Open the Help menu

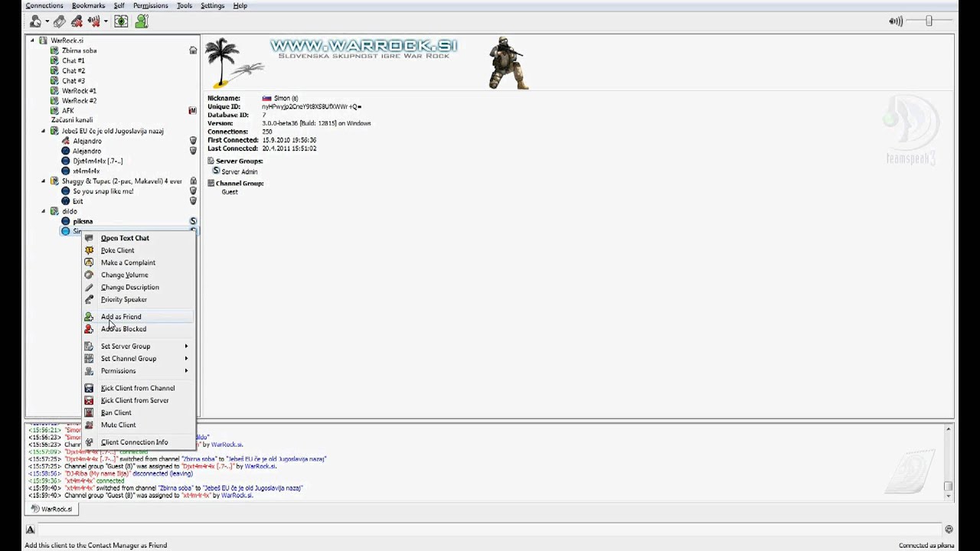click(240, 5)
